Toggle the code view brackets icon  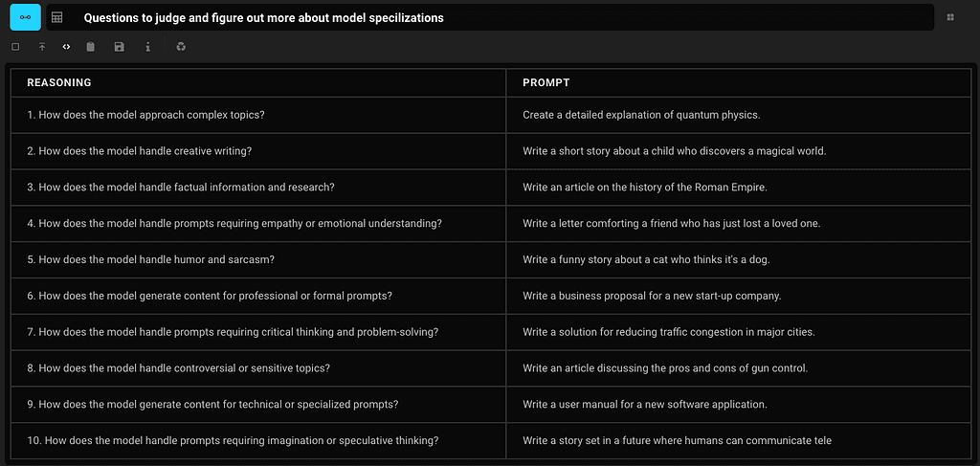click(67, 47)
